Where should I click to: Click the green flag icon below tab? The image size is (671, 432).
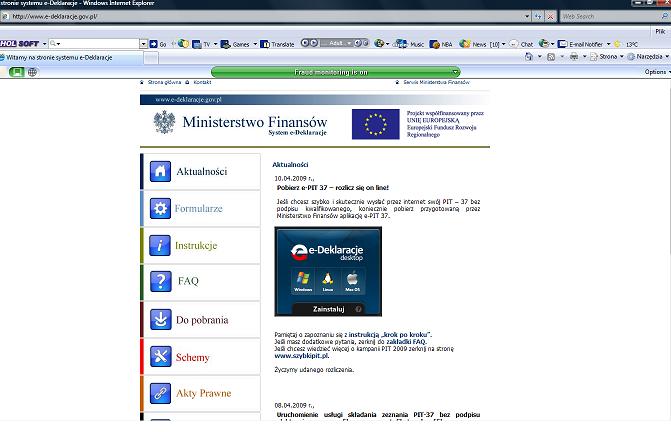point(17,72)
